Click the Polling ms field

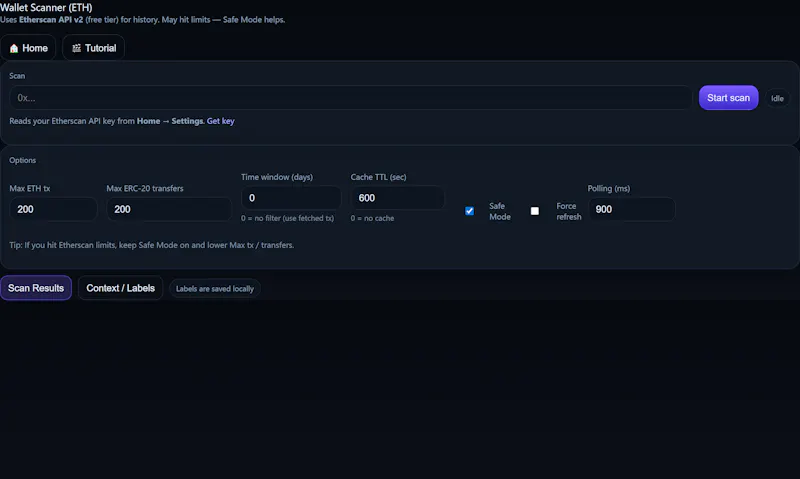tap(632, 209)
